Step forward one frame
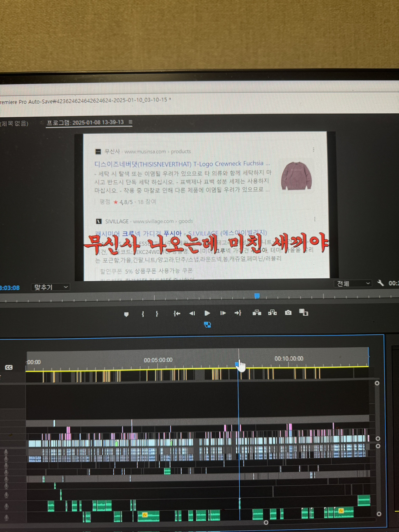This screenshot has height=532, width=399. click(x=223, y=313)
